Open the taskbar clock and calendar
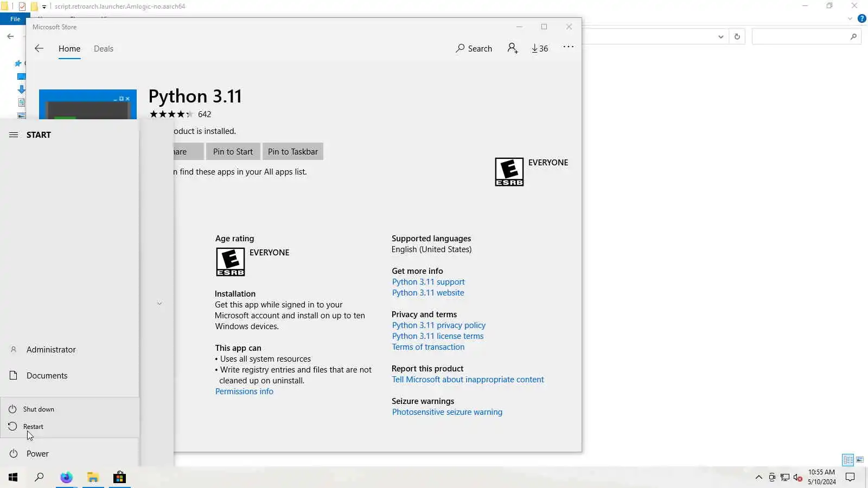The width and height of the screenshot is (868, 488). tap(821, 477)
